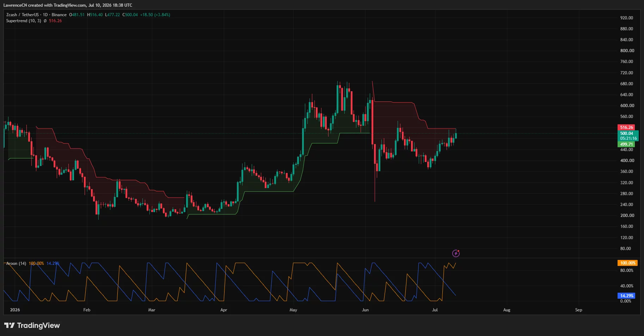The height and width of the screenshot is (336, 644).
Task: Click the May label on the time axis
Action: 293,310
